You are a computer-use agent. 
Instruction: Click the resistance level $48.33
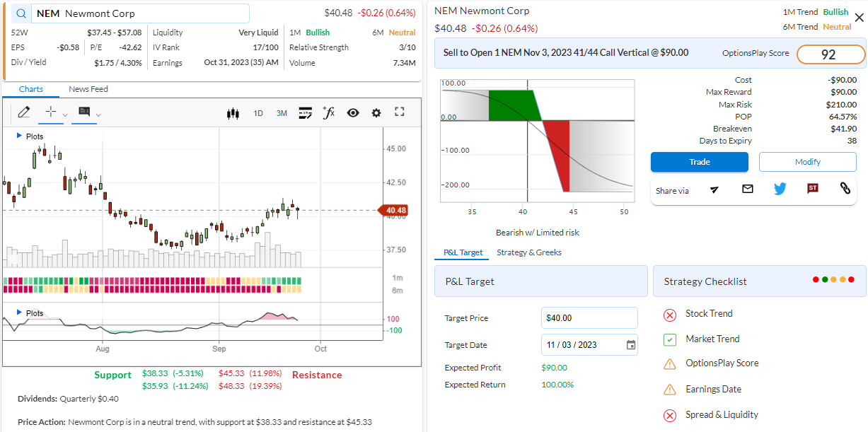(231, 386)
